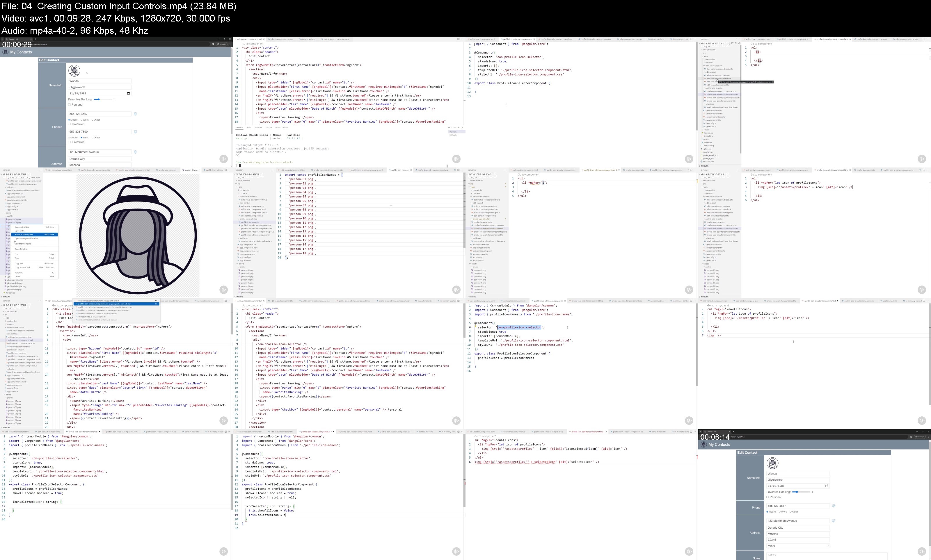Select profile-circle-light.png file in the Explorer tree

(17, 286)
